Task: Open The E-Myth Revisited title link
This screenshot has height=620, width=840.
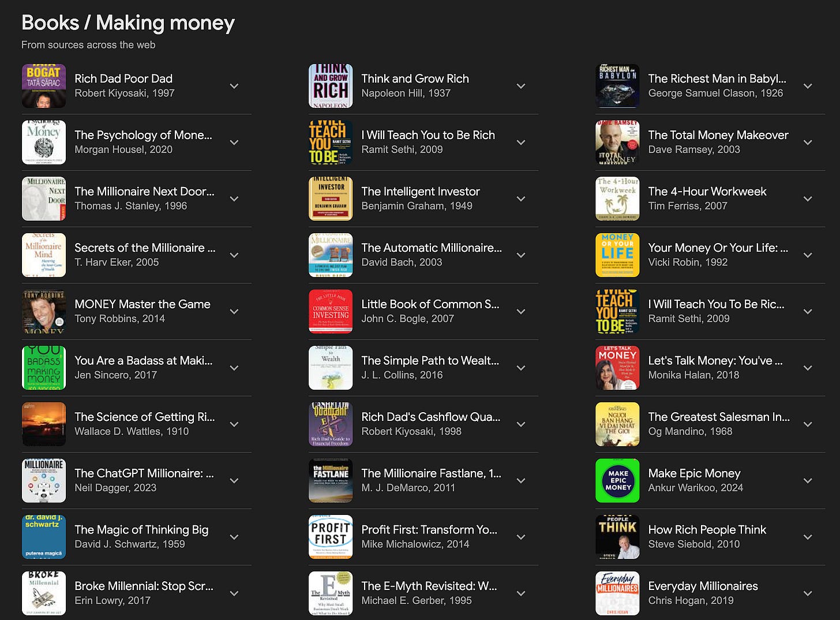Action: pyautogui.click(x=429, y=586)
